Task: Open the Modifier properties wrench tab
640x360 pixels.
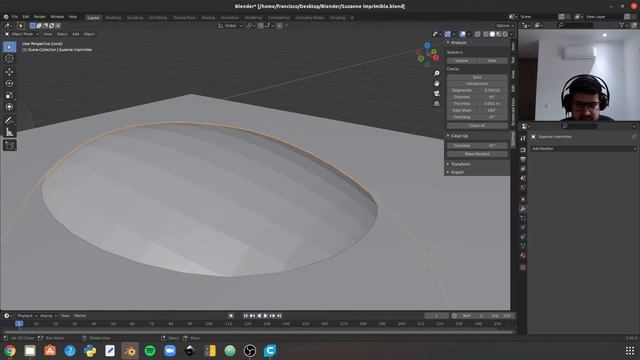Action: [523, 209]
